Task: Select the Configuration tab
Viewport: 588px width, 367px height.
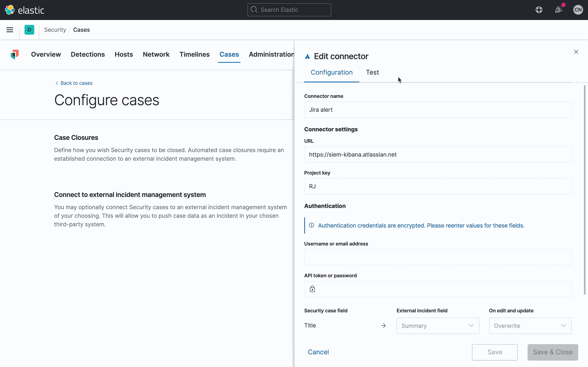Action: (x=331, y=72)
